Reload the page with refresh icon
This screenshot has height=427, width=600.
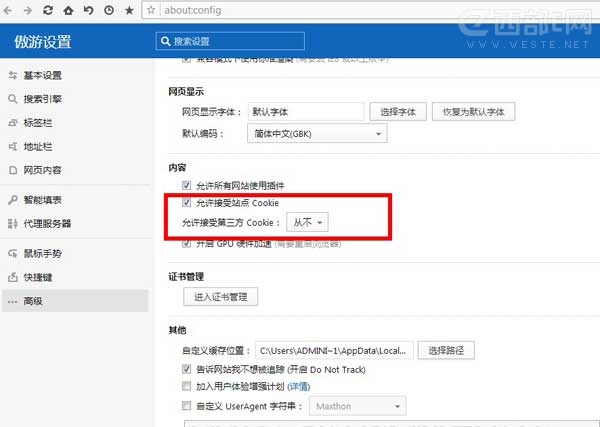click(x=48, y=10)
